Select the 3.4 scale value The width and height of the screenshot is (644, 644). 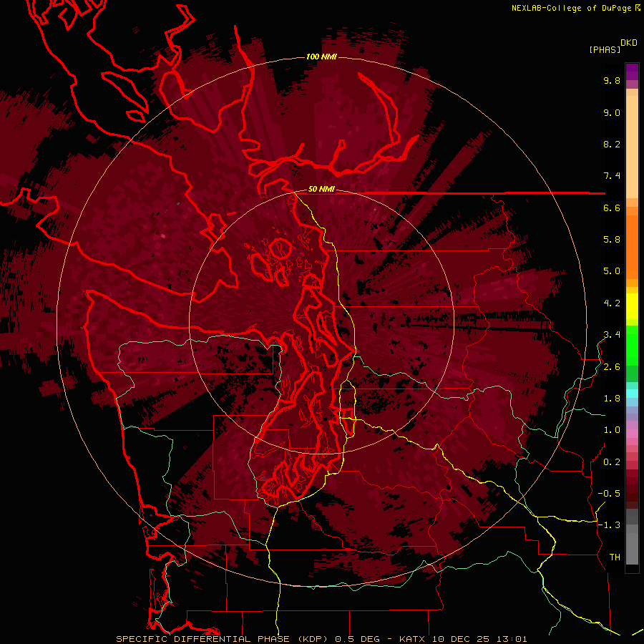612,335
